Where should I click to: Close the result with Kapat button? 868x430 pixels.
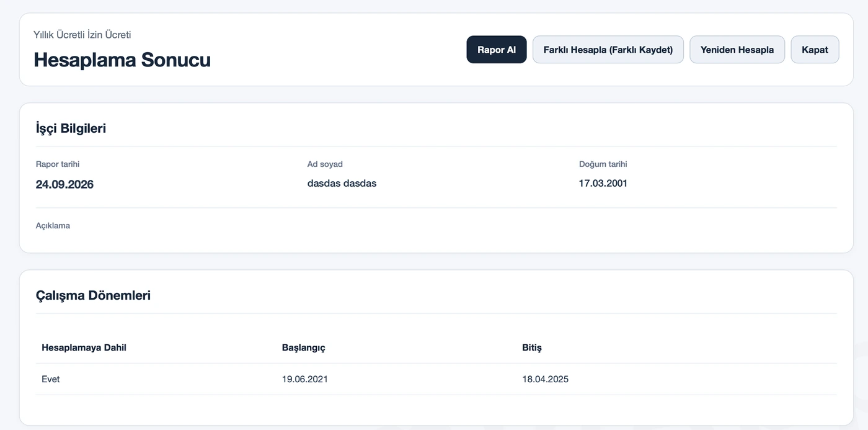pos(815,50)
